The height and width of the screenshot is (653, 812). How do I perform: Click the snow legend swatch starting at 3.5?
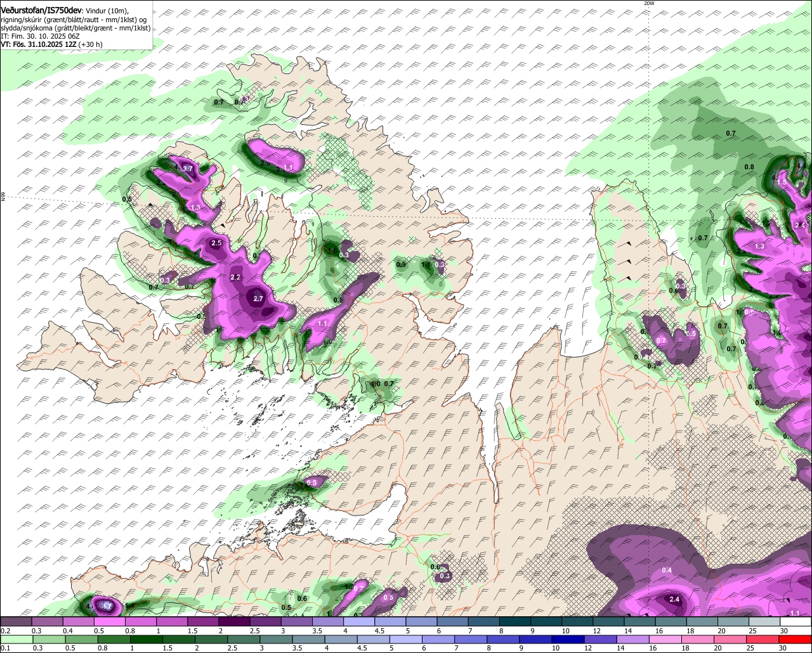pos(328,622)
